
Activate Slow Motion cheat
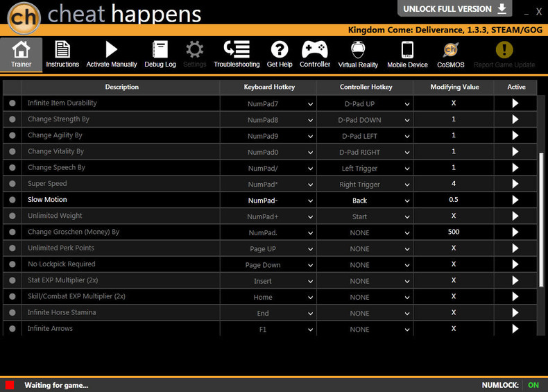coord(515,200)
